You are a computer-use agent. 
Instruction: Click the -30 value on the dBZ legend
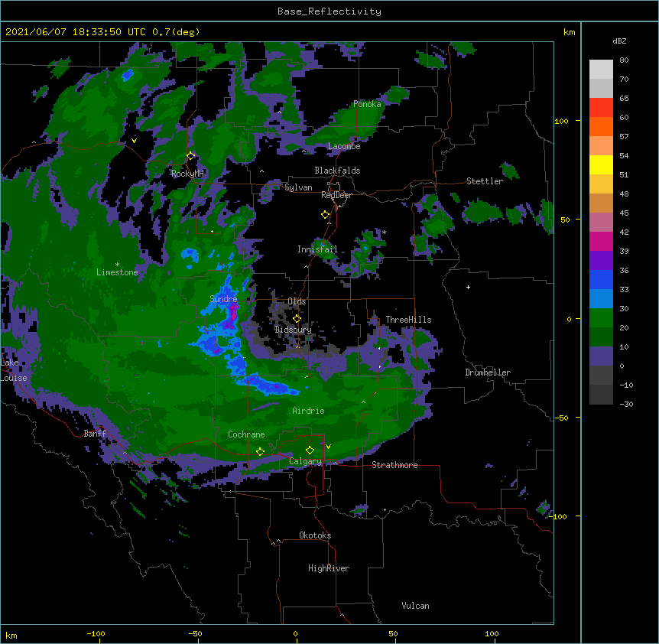[626, 405]
